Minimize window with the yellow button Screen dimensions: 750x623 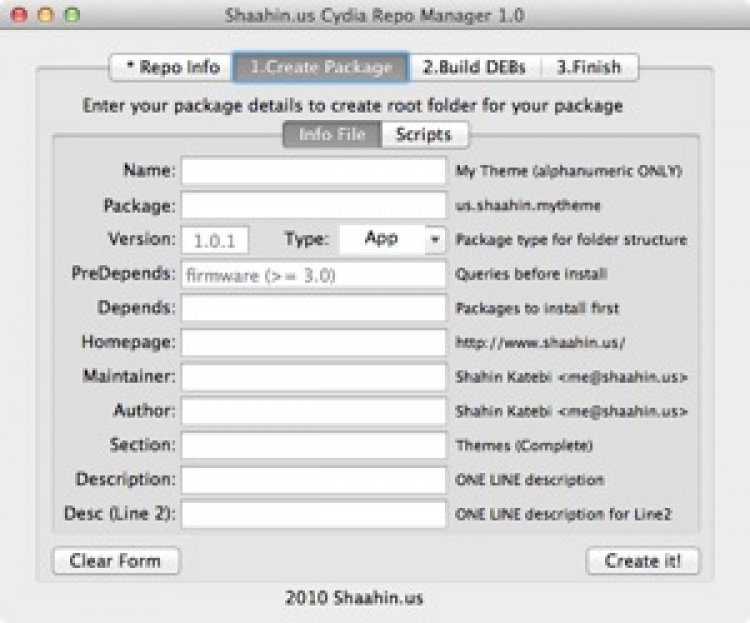click(x=46, y=15)
